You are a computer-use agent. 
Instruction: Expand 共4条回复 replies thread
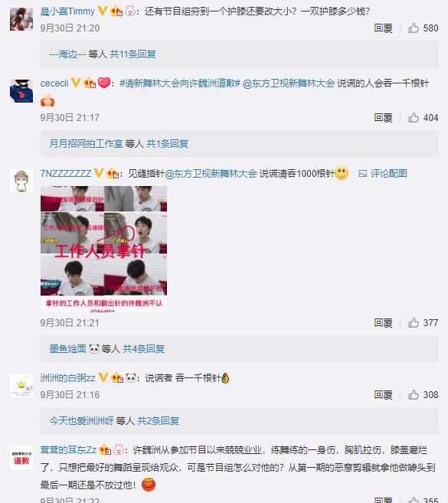coord(144,348)
